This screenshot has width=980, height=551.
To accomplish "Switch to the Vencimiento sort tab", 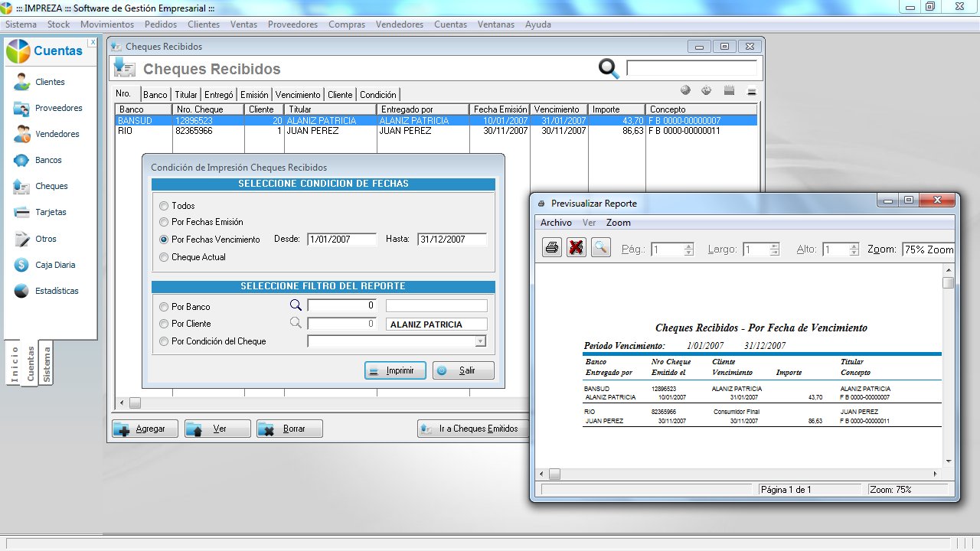I will [x=298, y=95].
